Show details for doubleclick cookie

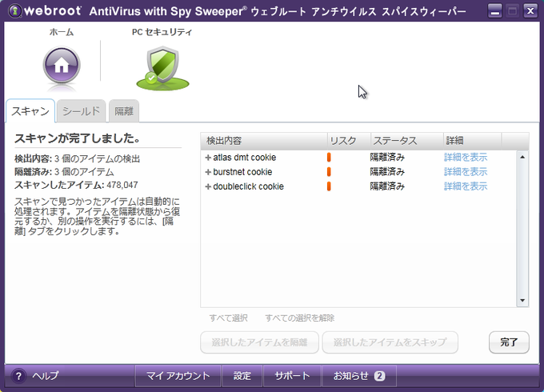tap(466, 186)
